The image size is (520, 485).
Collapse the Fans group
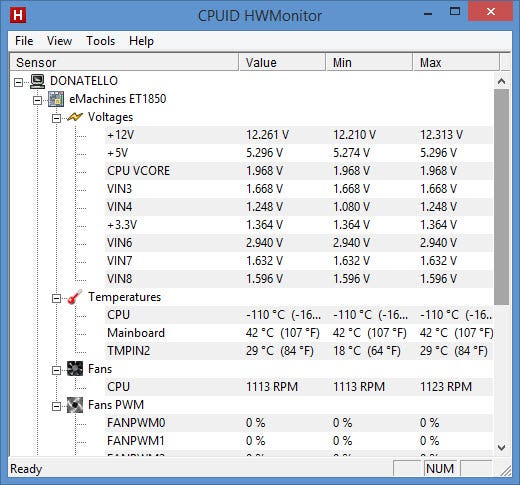tap(56, 370)
